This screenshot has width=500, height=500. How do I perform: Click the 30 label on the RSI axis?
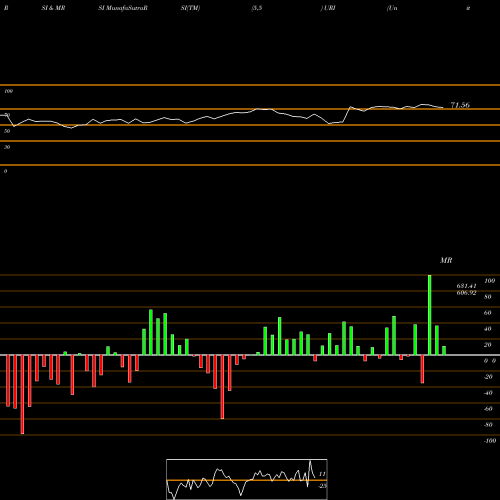point(7,147)
